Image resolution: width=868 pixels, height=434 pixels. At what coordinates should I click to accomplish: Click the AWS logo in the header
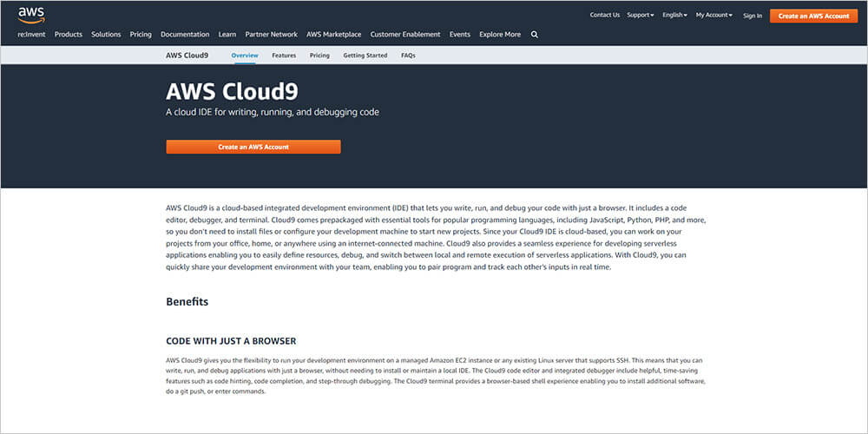tap(31, 15)
